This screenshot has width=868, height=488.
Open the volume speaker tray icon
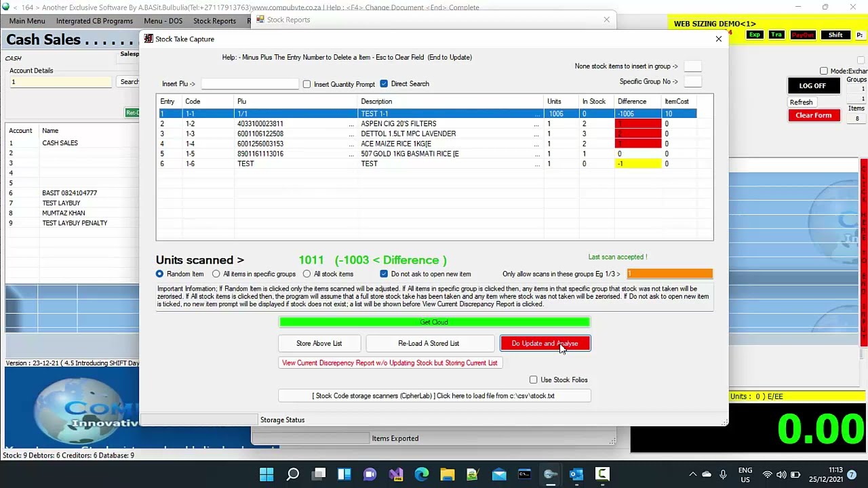[x=781, y=474]
